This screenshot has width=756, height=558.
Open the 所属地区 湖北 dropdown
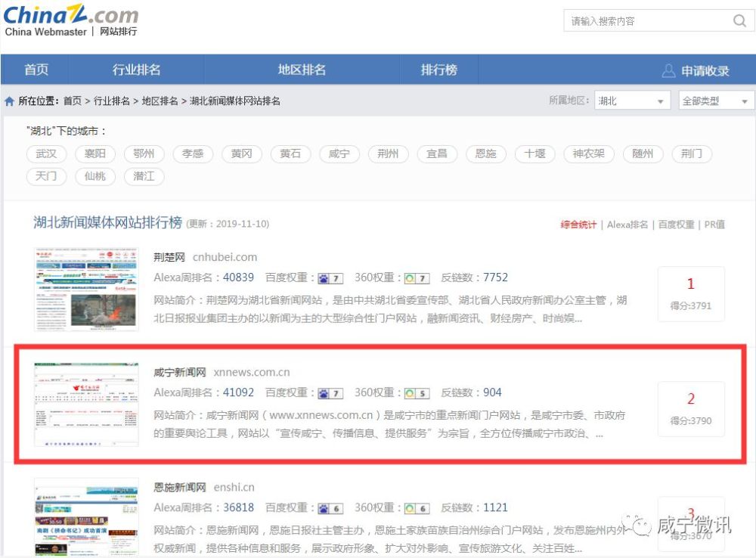pyautogui.click(x=632, y=101)
